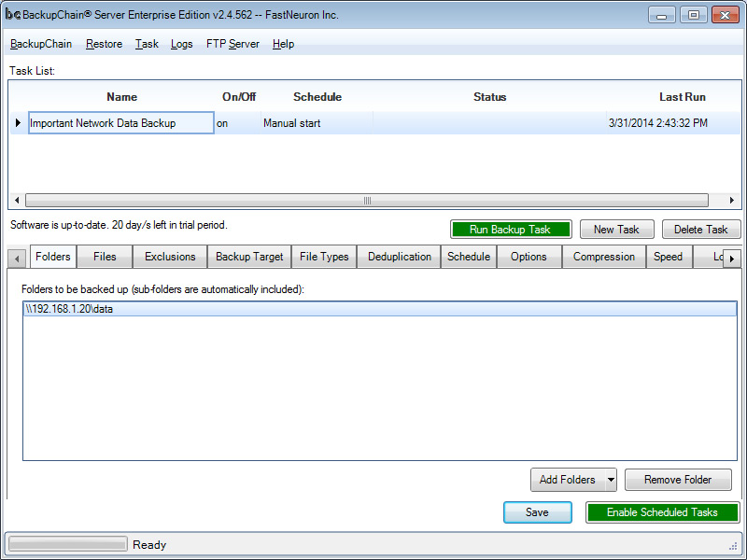This screenshot has width=747, height=560.
Task: Click the On/Off column header
Action: (239, 97)
